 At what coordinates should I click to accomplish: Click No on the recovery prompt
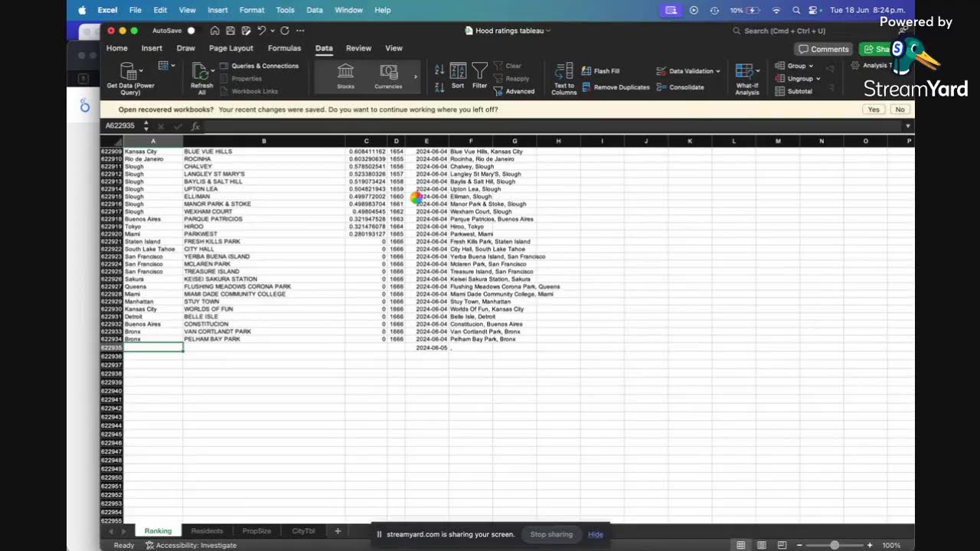pos(900,109)
